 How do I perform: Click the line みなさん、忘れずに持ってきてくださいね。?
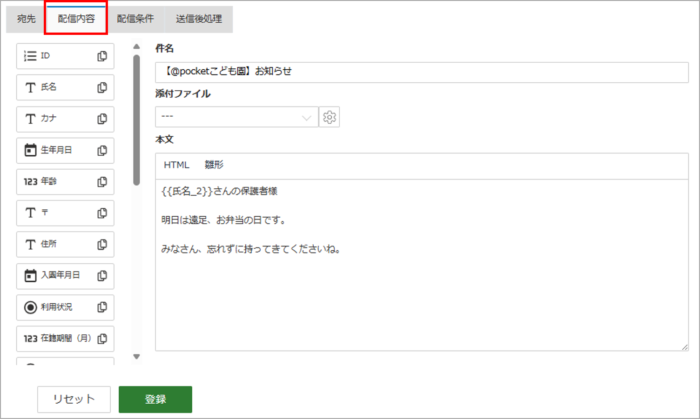click(252, 249)
